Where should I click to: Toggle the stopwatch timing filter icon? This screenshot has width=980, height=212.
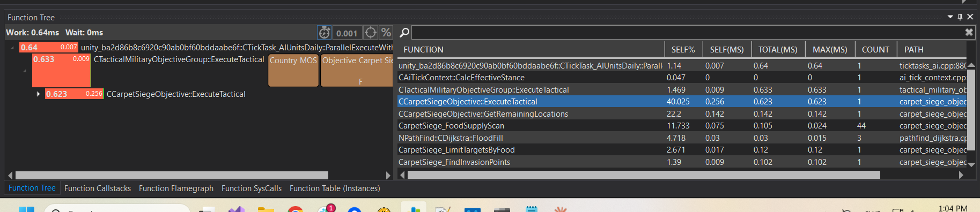(x=325, y=33)
